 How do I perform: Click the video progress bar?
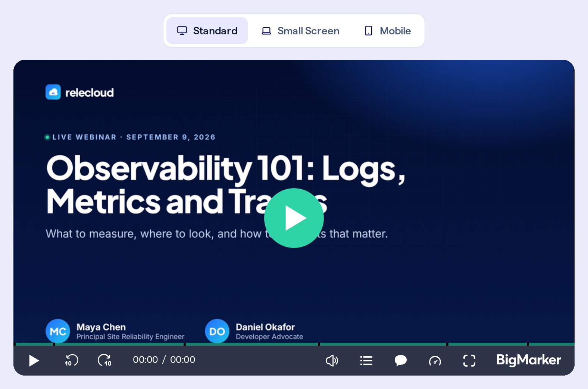[294, 344]
